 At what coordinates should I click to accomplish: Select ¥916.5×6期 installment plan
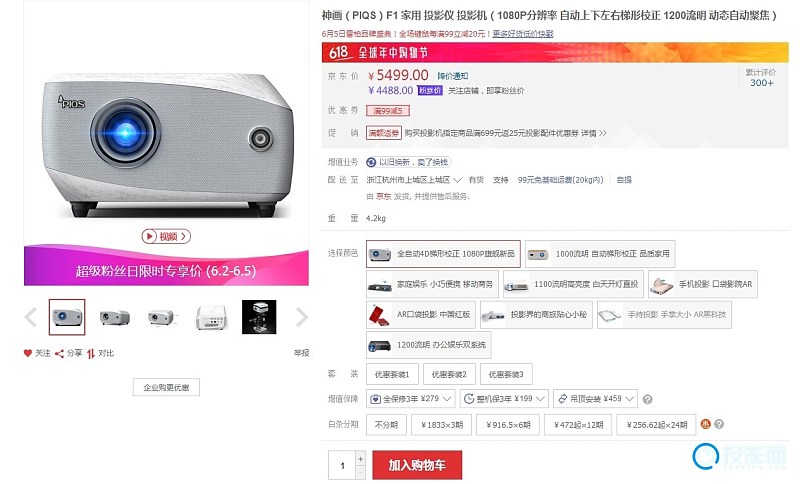point(508,425)
